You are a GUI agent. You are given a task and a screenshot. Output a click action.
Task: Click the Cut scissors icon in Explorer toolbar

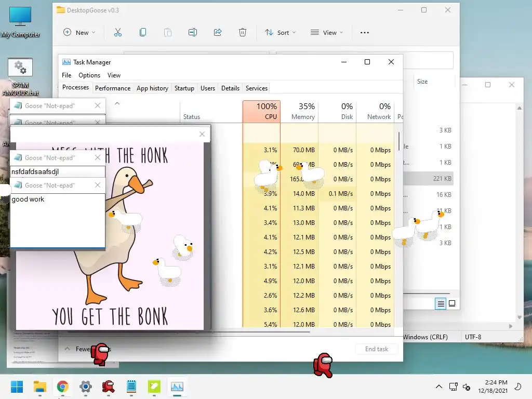(118, 33)
